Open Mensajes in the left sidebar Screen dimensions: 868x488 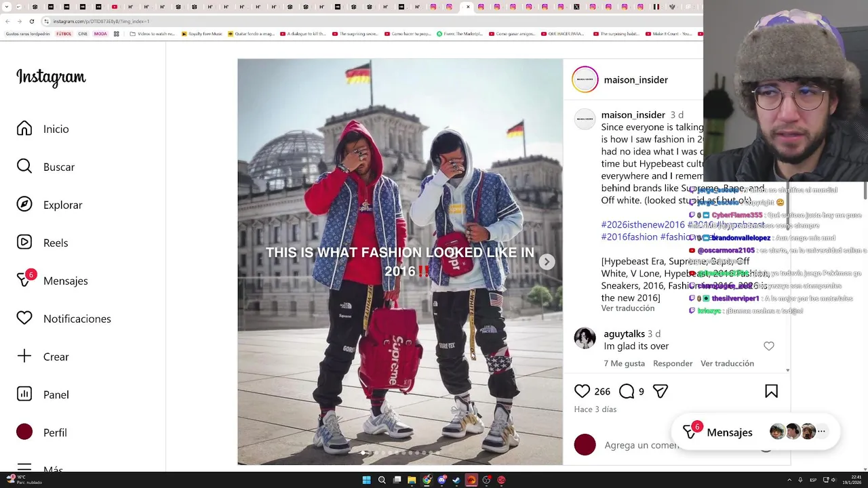tap(52, 280)
